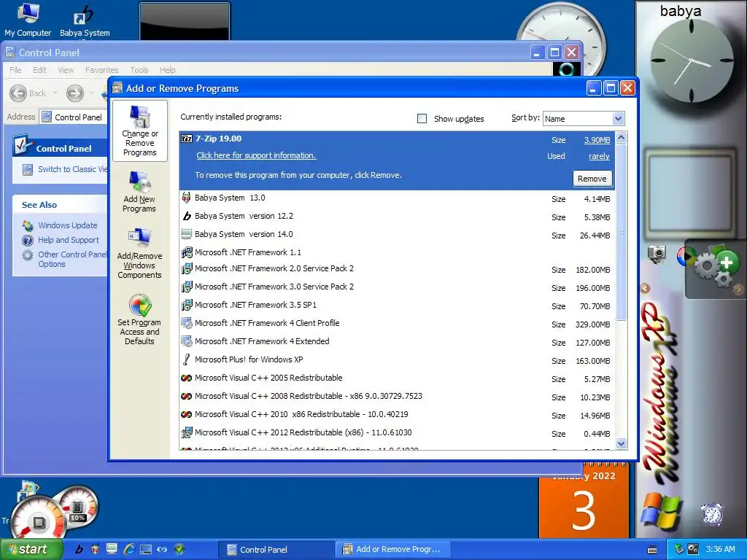The width and height of the screenshot is (747, 560).
Task: Click Microsoft Plus! for Windows XP icon
Action: coord(187,360)
